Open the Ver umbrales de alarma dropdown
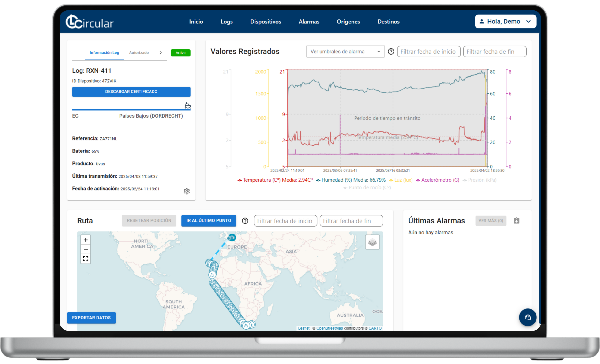Viewport: 600px width, 364px height. [345, 52]
